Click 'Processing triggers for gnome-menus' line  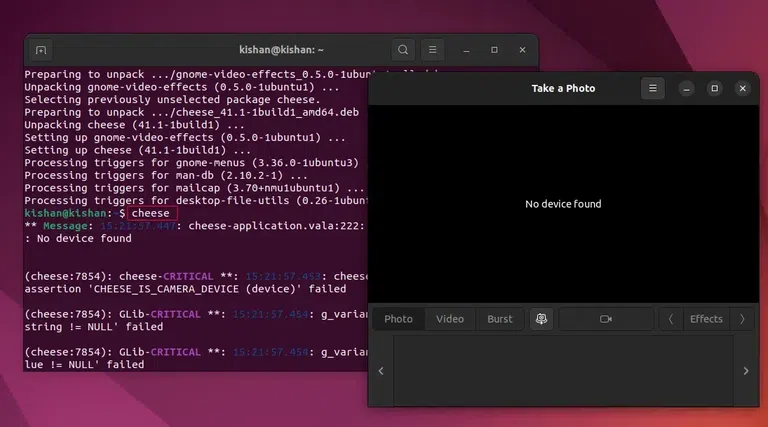click(192, 163)
